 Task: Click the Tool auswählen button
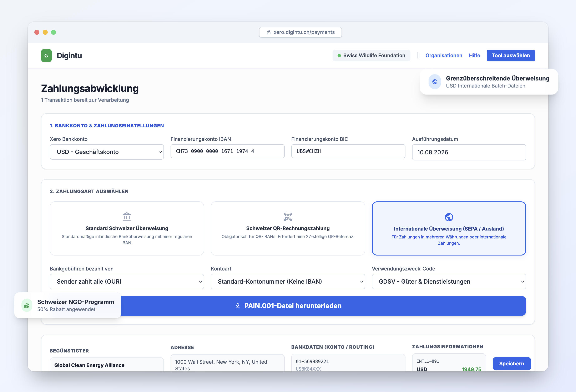pyautogui.click(x=511, y=56)
